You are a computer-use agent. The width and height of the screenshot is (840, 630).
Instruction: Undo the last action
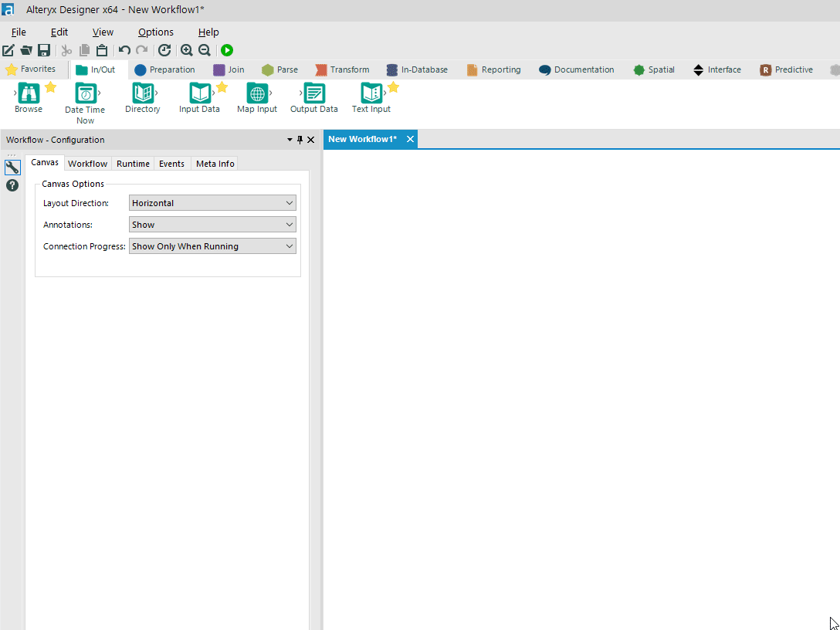[124, 50]
